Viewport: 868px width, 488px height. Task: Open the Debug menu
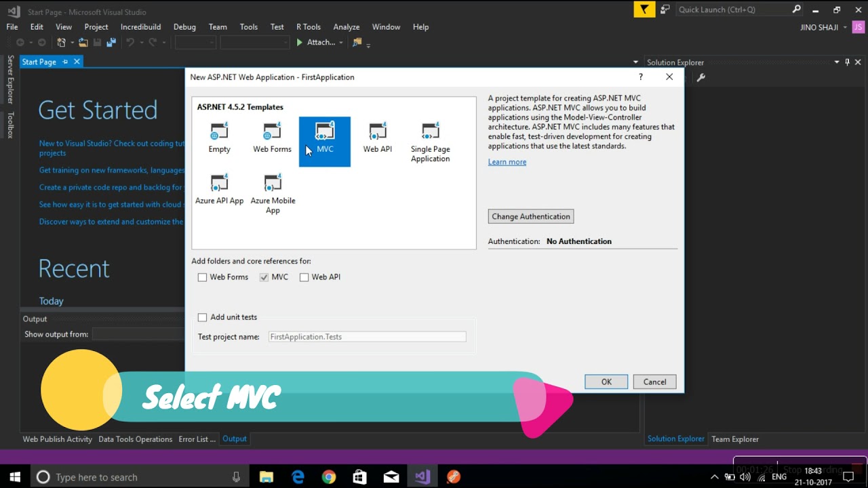pos(184,27)
